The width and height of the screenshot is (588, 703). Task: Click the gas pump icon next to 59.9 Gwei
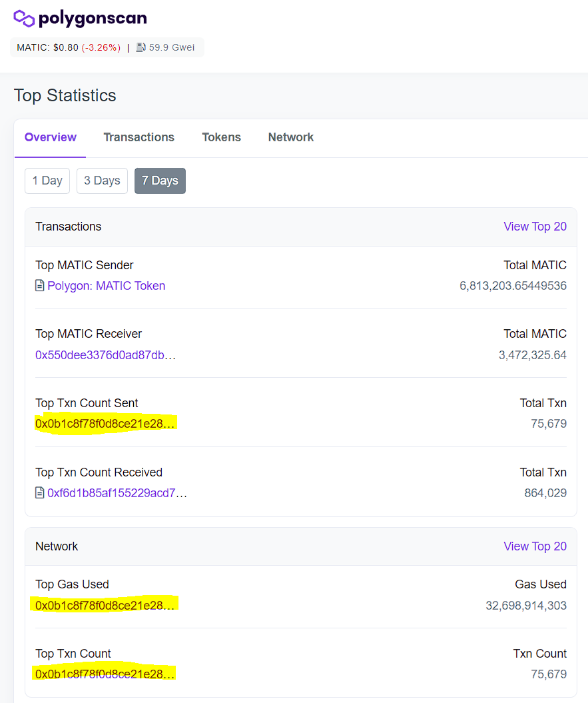click(x=141, y=47)
